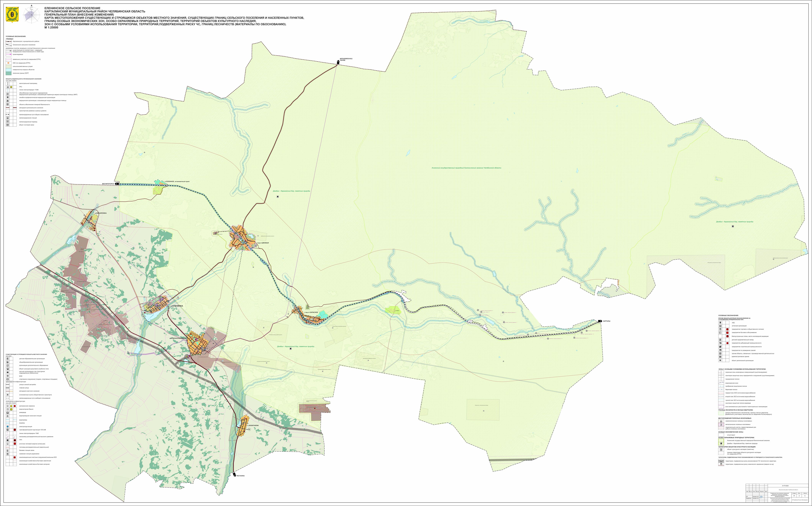The image size is (812, 506).
Task: Click the МАГНИТОГОРСК direction marker
Action: coord(117,184)
